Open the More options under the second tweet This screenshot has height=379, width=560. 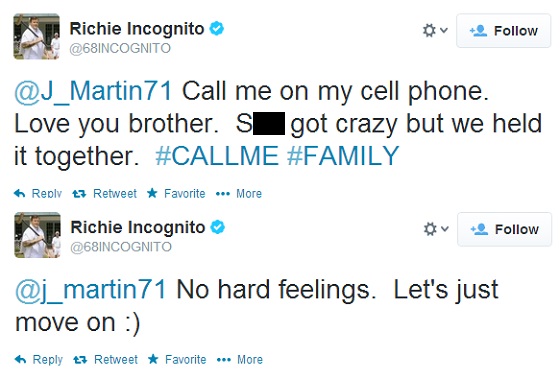(240, 359)
